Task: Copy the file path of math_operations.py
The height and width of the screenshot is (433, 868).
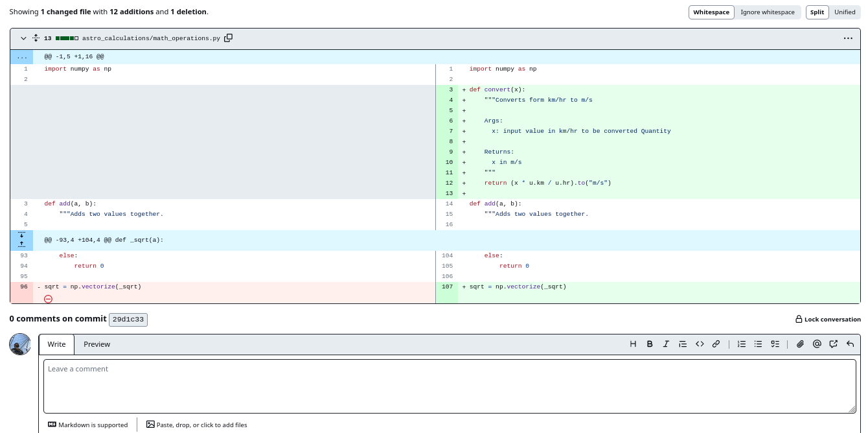Action: 228,38
